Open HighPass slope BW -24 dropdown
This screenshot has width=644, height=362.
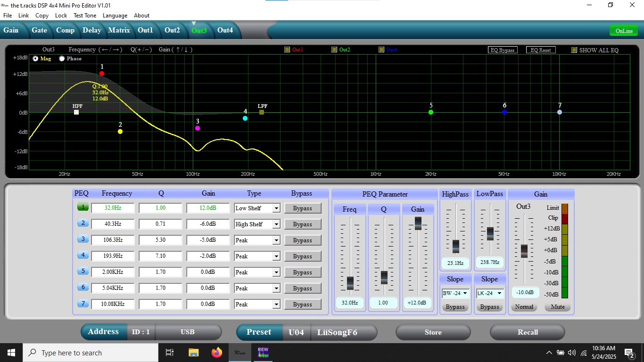(455, 293)
